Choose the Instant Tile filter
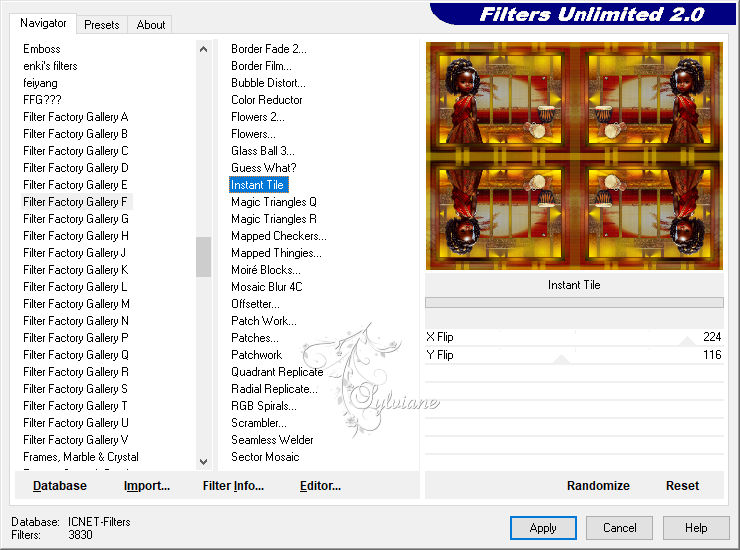The height and width of the screenshot is (550, 740). [x=258, y=185]
